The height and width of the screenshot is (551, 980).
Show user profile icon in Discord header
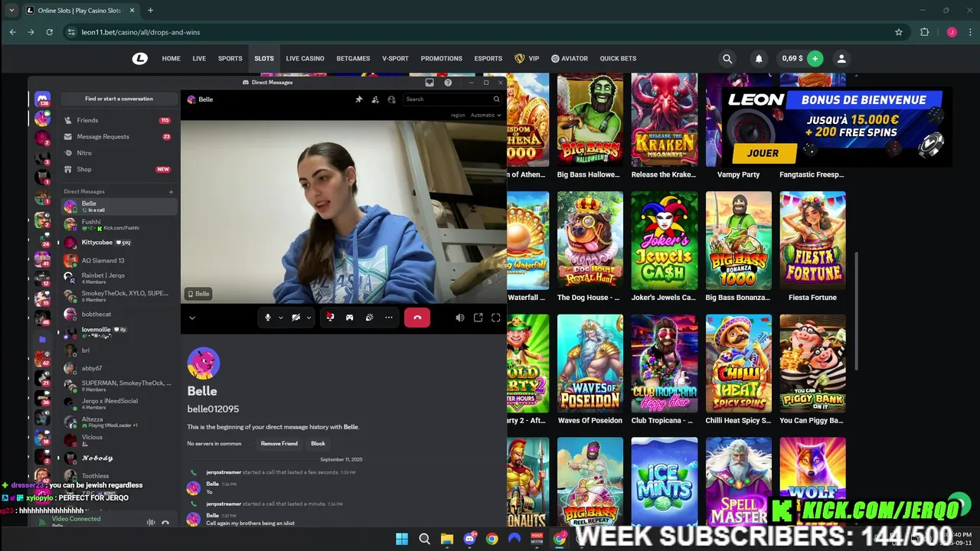click(x=391, y=99)
